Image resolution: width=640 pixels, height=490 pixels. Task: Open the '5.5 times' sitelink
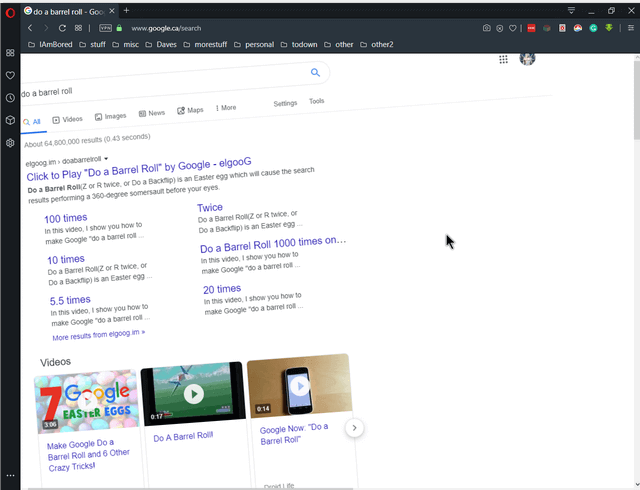[x=70, y=300]
